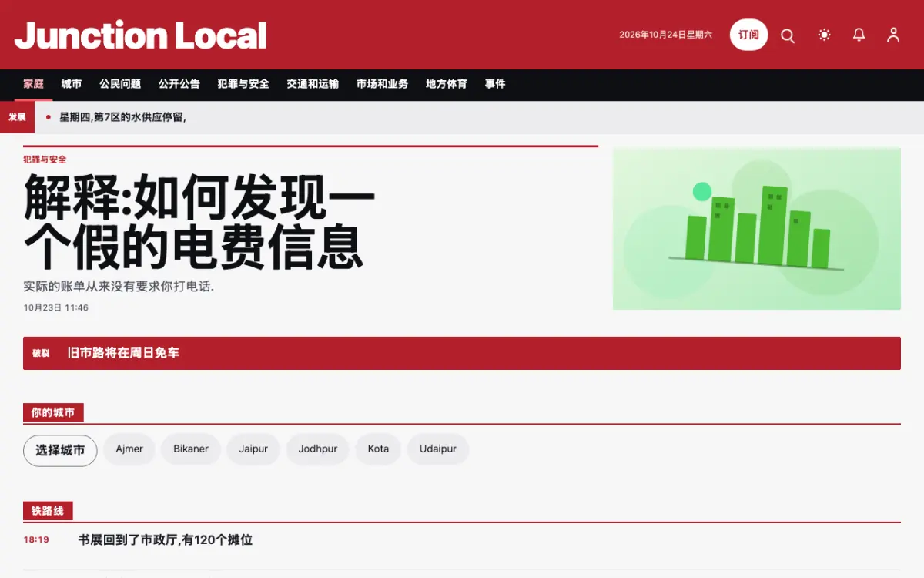Select the Jodhpur city chip
The width and height of the screenshot is (924, 578).
coord(318,449)
